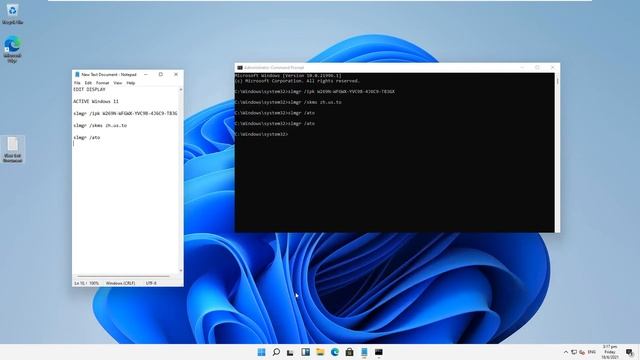This screenshot has width=640, height=360.
Task: Open Notepad File menu
Action: point(77,83)
